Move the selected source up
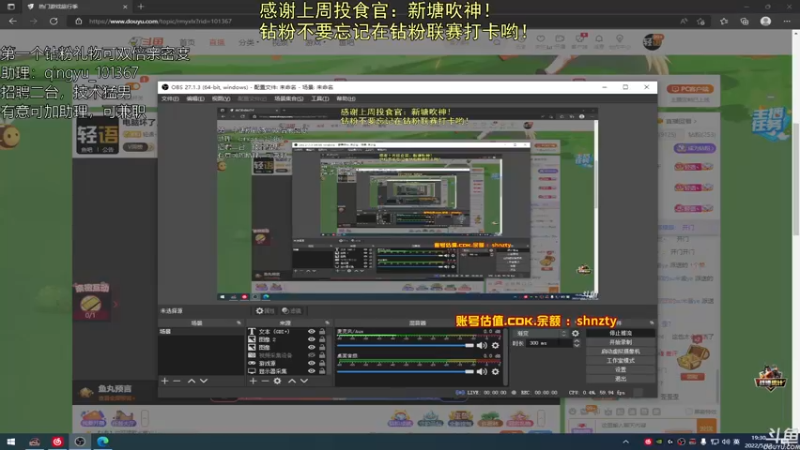 pos(292,381)
